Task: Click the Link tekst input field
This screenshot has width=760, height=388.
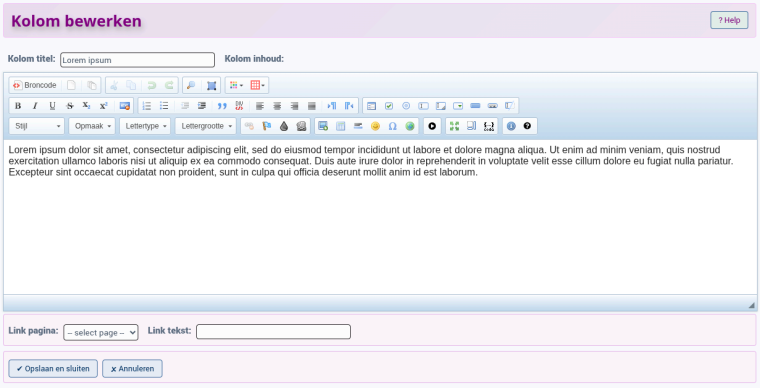Action: [273, 332]
